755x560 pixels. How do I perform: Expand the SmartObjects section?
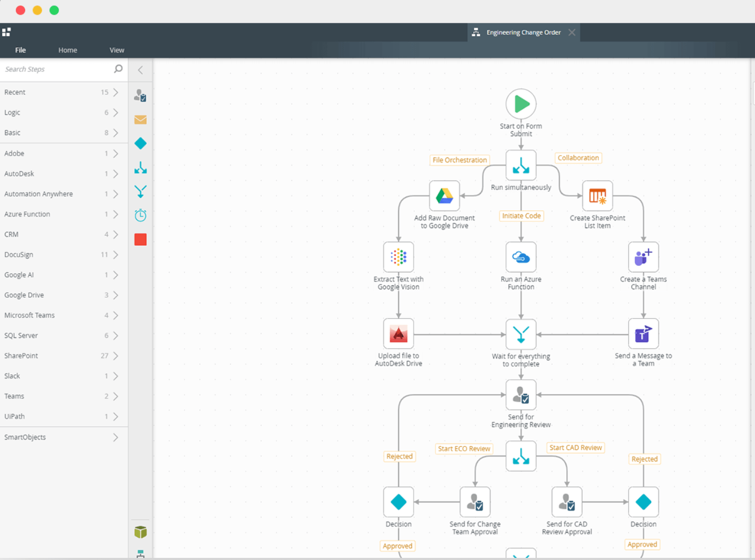[60, 437]
